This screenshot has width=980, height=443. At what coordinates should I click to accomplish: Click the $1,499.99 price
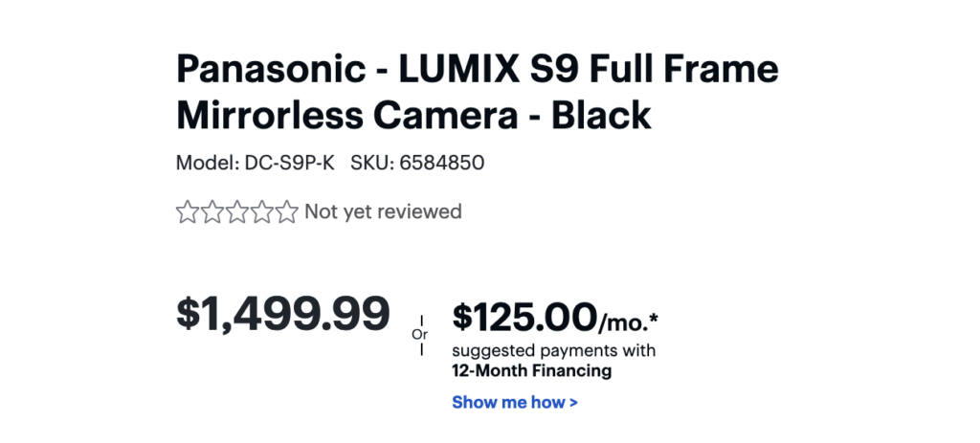coord(283,313)
